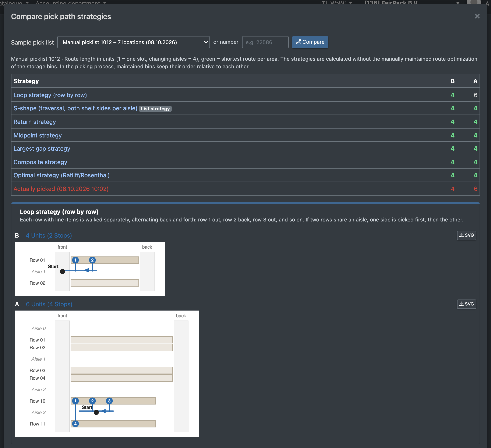Focus the pick list number input field
This screenshot has height=448, width=491.
(x=265, y=42)
